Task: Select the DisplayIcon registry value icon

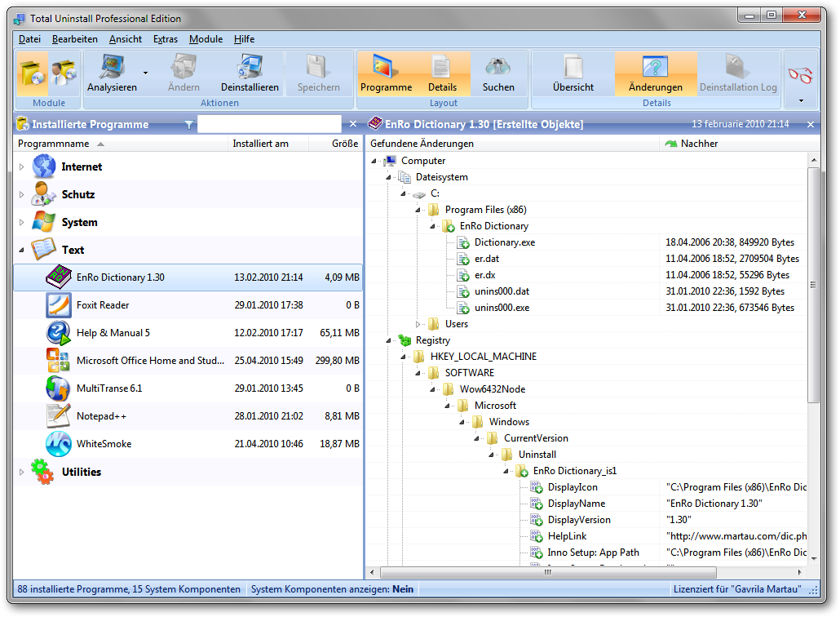Action: 537,487
